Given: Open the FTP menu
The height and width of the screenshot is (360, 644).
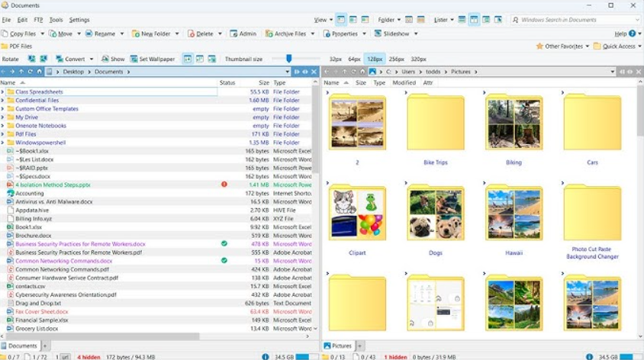Looking at the screenshot, I should 38,20.
